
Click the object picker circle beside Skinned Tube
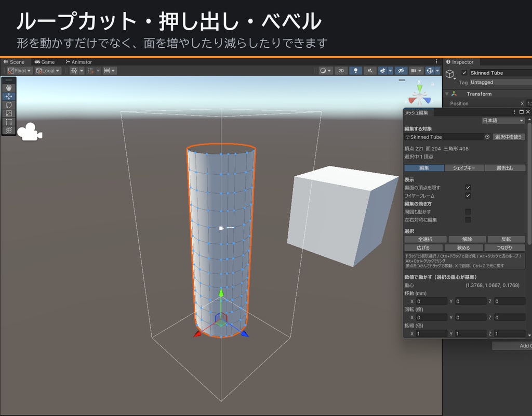[x=487, y=137]
